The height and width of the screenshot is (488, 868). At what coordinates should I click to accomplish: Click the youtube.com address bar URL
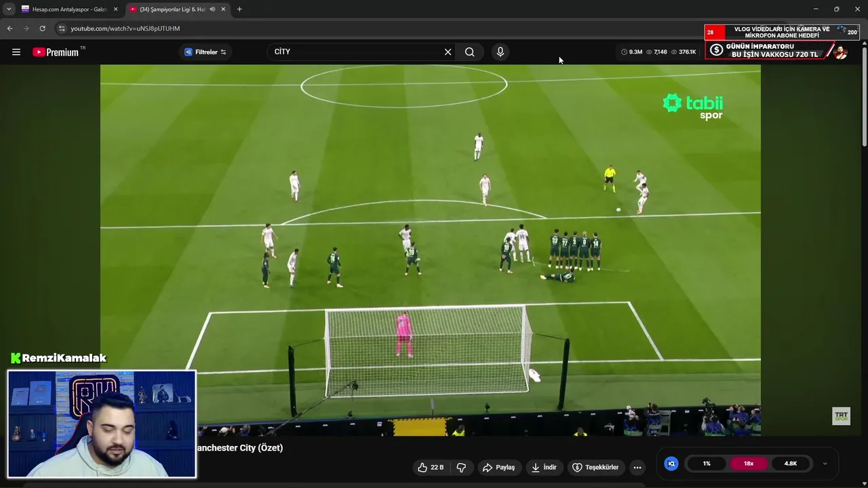125,28
